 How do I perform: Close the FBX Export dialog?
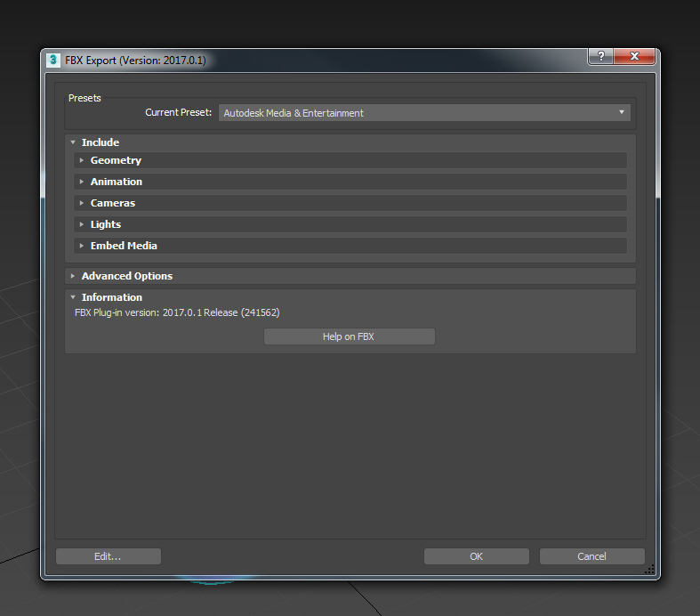(634, 57)
